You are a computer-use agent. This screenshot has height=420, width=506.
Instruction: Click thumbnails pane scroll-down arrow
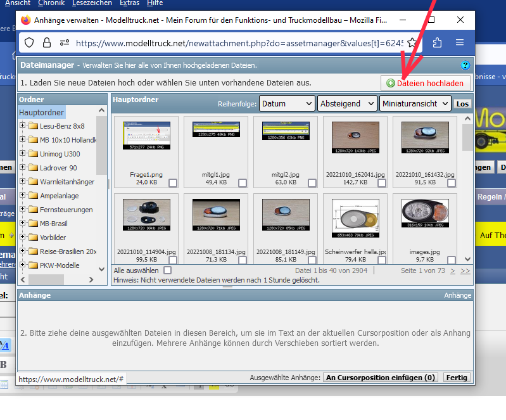[x=467, y=259]
